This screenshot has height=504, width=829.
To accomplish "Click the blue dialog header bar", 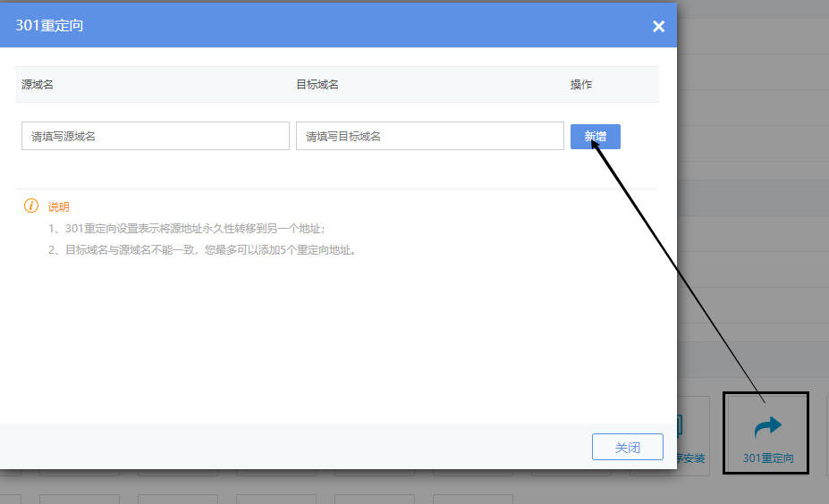I will coord(358,26).
